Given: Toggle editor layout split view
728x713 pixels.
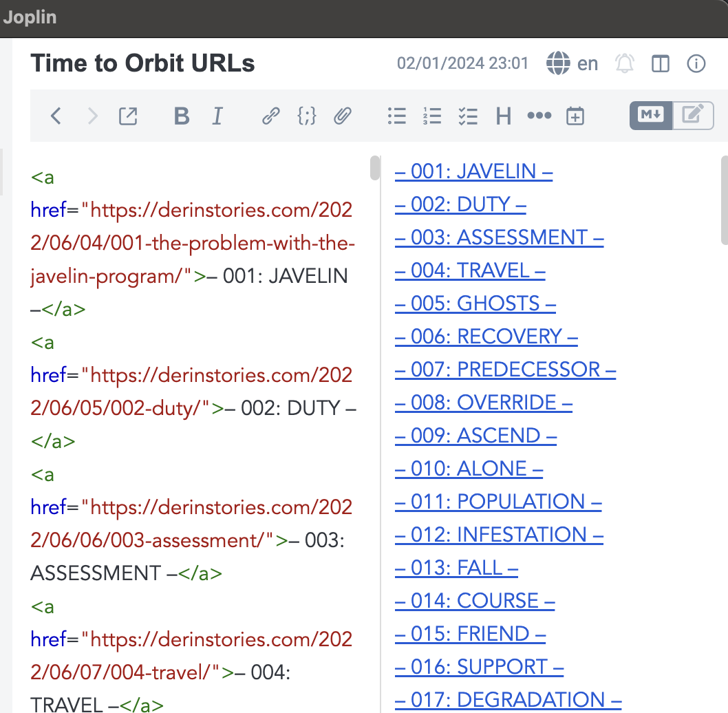Looking at the screenshot, I should (660, 63).
